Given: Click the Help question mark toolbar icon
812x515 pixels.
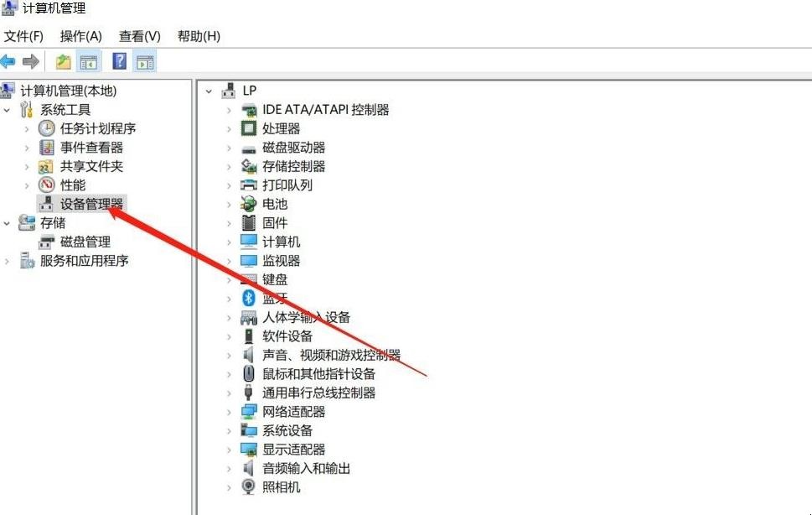Looking at the screenshot, I should [x=120, y=62].
